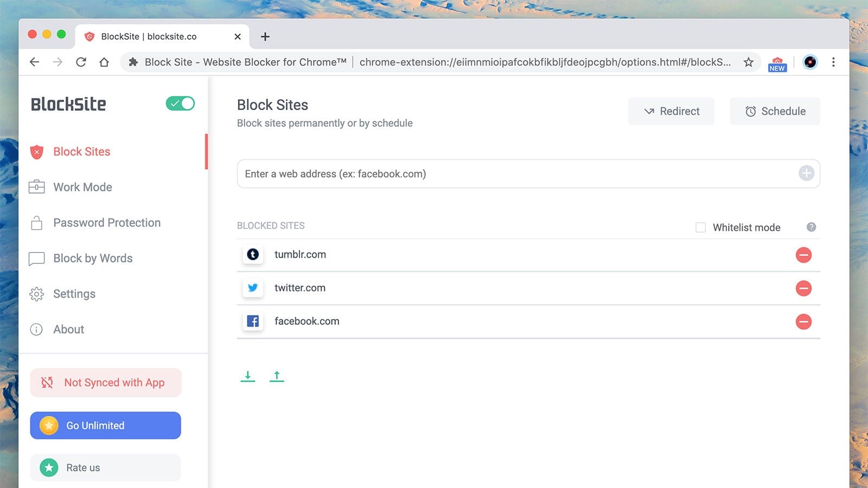Open the Chrome three-dot menu
868x488 pixels.
833,62
